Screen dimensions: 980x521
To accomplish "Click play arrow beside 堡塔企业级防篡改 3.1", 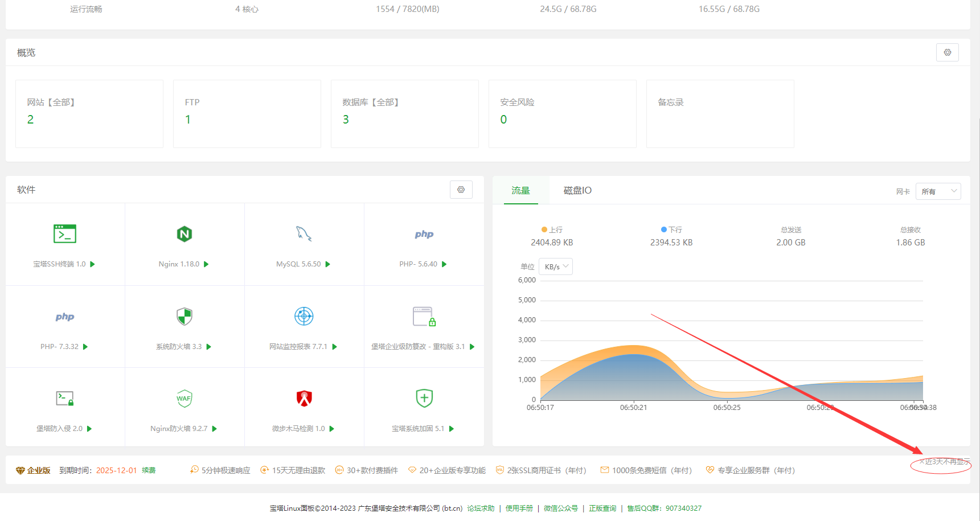I will (x=472, y=347).
